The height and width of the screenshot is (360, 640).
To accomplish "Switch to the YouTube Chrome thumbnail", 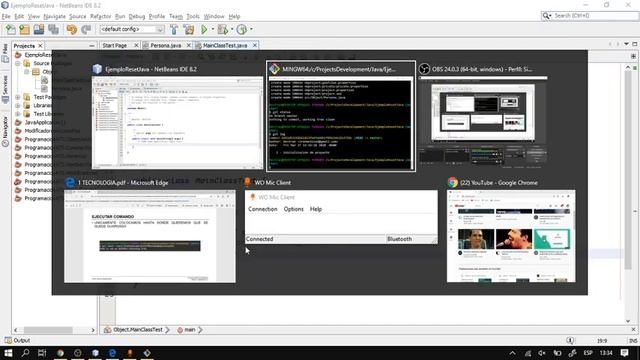I will (511, 236).
